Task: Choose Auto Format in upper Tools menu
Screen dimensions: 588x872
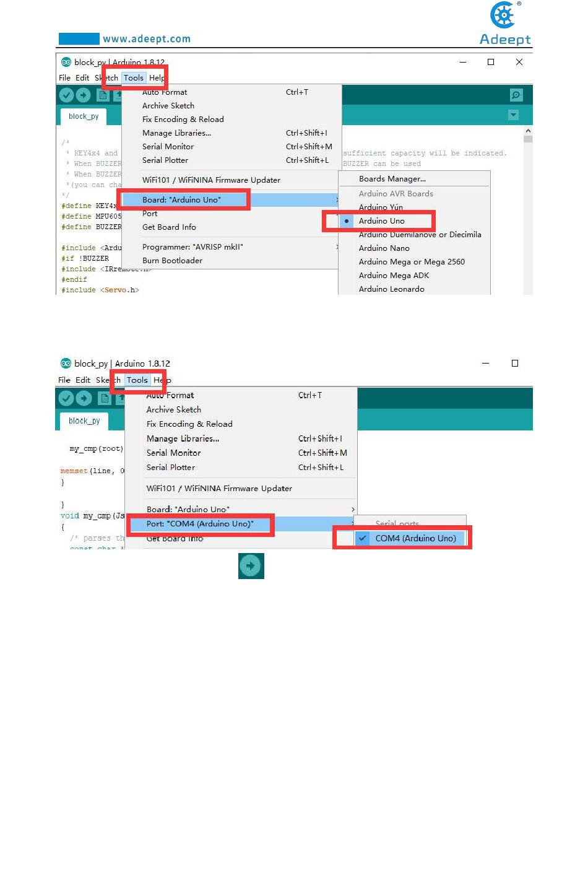Action: pos(231,92)
